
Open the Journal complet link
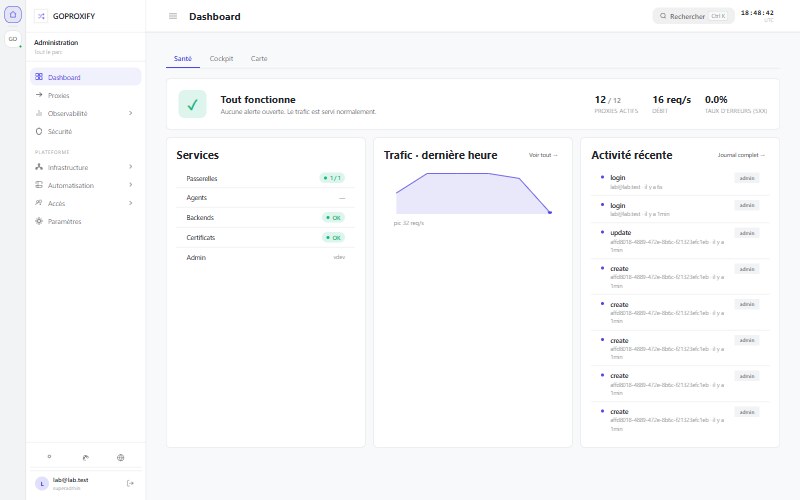coord(741,155)
